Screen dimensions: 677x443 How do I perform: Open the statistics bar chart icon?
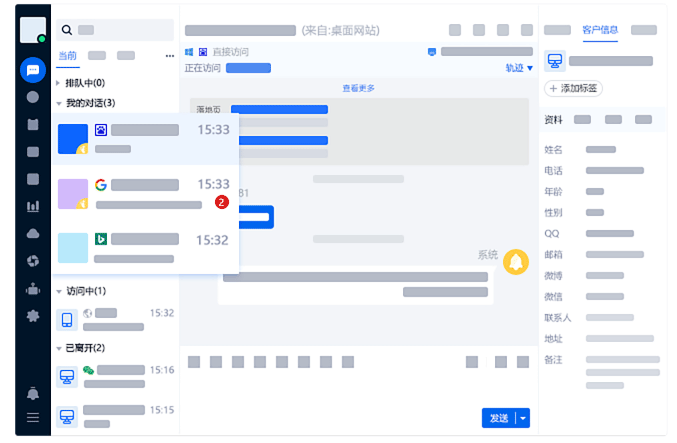click(33, 207)
